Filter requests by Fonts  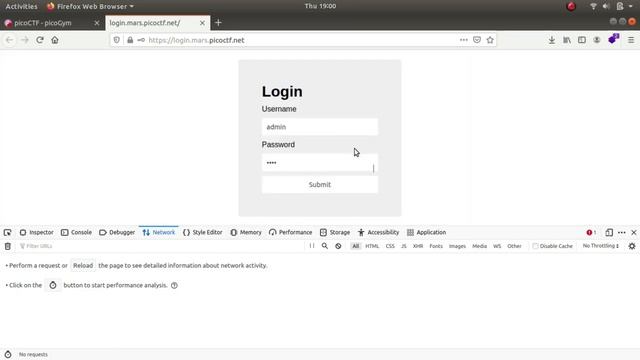(x=436, y=246)
